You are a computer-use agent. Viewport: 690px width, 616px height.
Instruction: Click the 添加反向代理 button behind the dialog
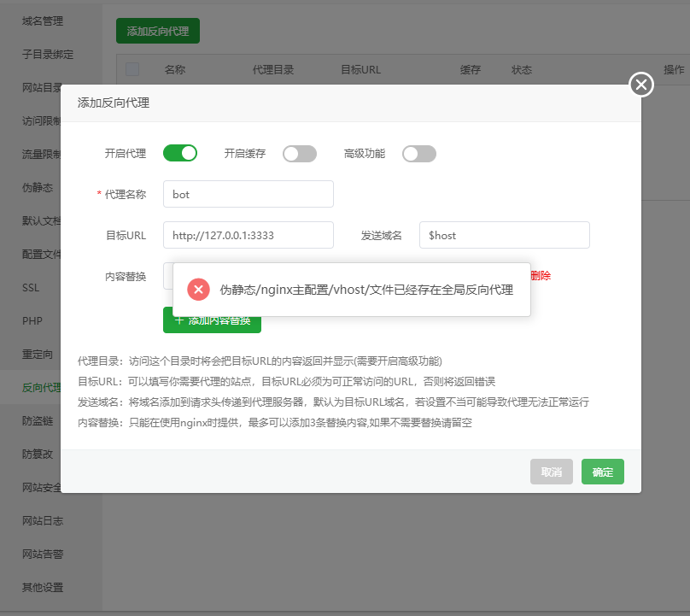(x=158, y=31)
